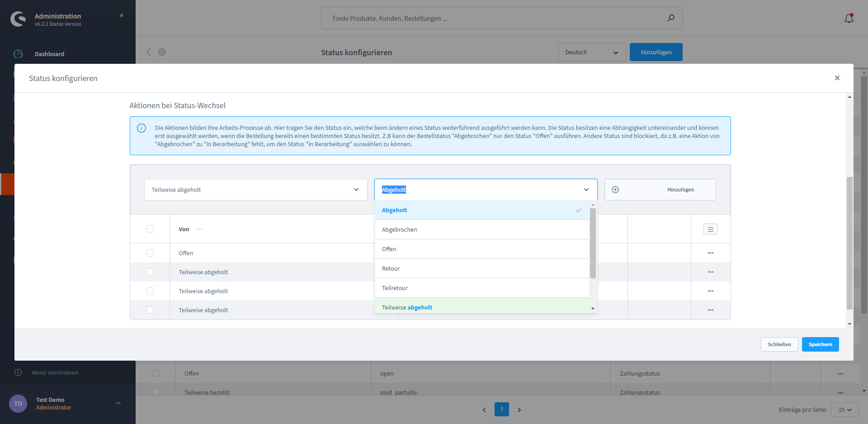Click the search magnifier icon
The width and height of the screenshot is (868, 424).
pyautogui.click(x=671, y=18)
